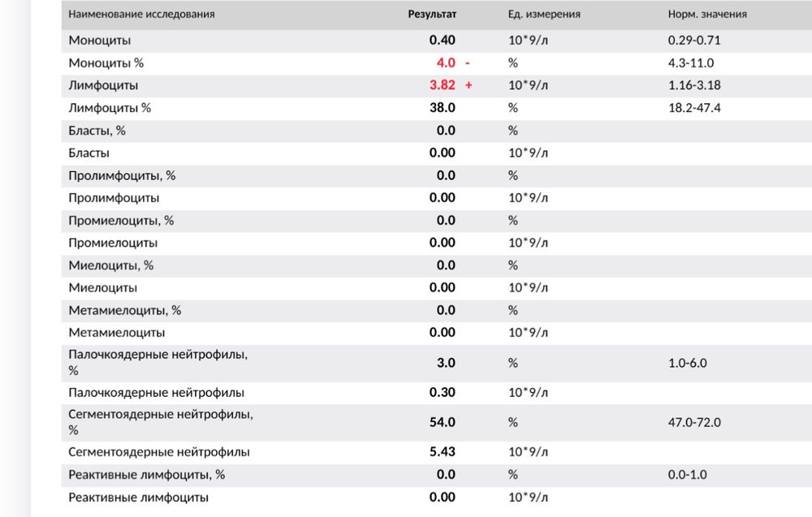Click the "Норм. значения" column header
The height and width of the screenshot is (517, 812).
tap(707, 15)
